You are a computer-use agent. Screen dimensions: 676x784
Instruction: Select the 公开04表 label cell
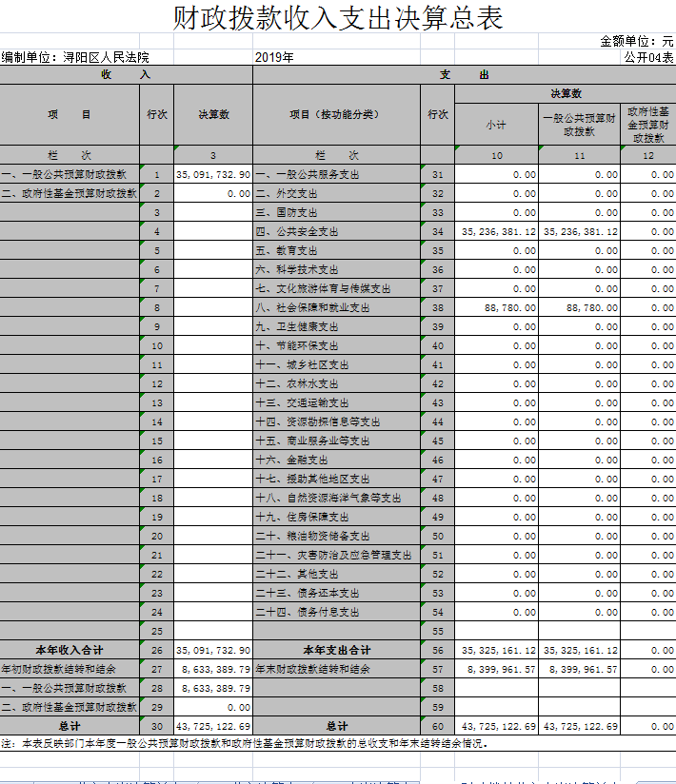coord(648,58)
